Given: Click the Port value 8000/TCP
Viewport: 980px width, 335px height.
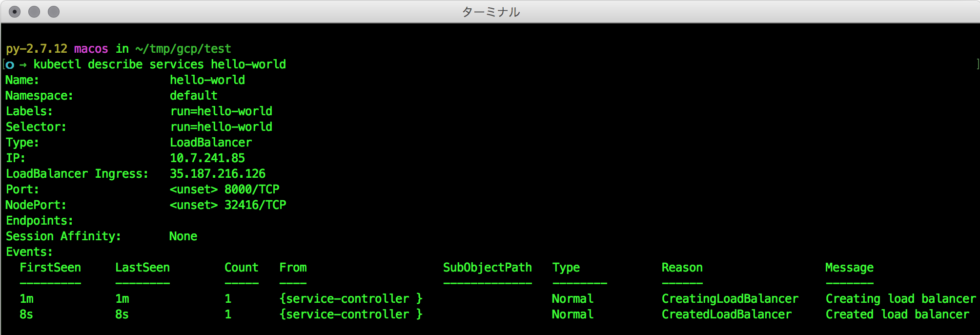Looking at the screenshot, I should [252, 189].
